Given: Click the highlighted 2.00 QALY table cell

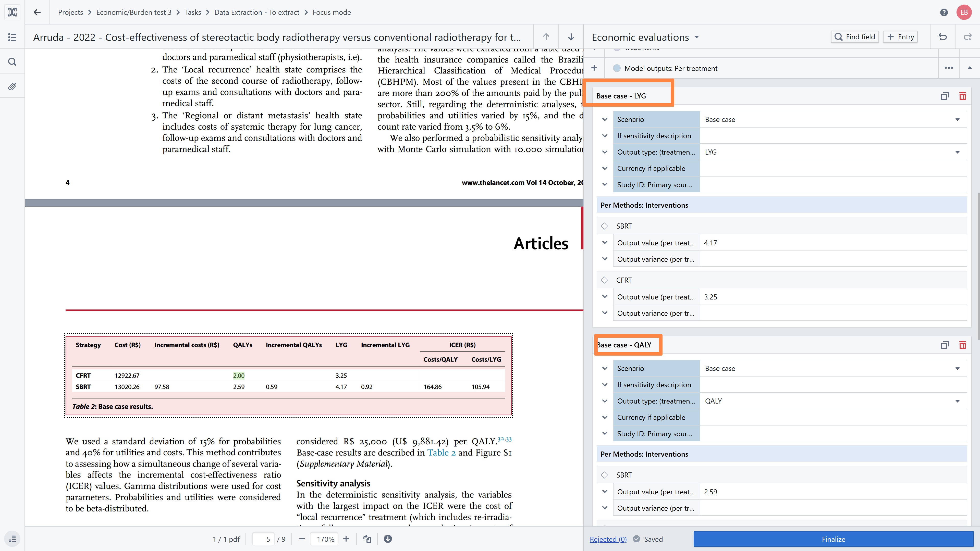Looking at the screenshot, I should [239, 375].
